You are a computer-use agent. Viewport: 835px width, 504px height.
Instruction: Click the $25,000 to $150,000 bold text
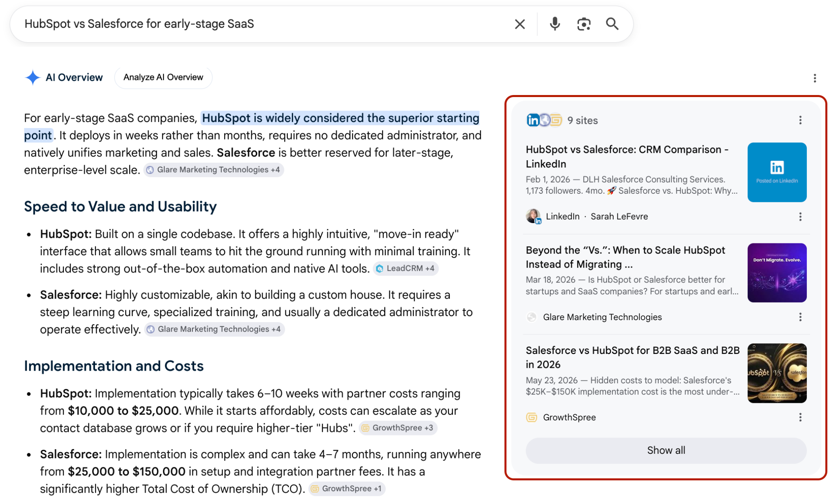pos(126,471)
